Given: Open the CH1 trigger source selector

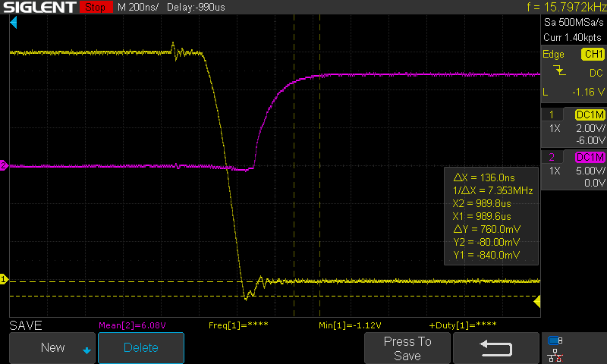Looking at the screenshot, I should pyautogui.click(x=592, y=55).
